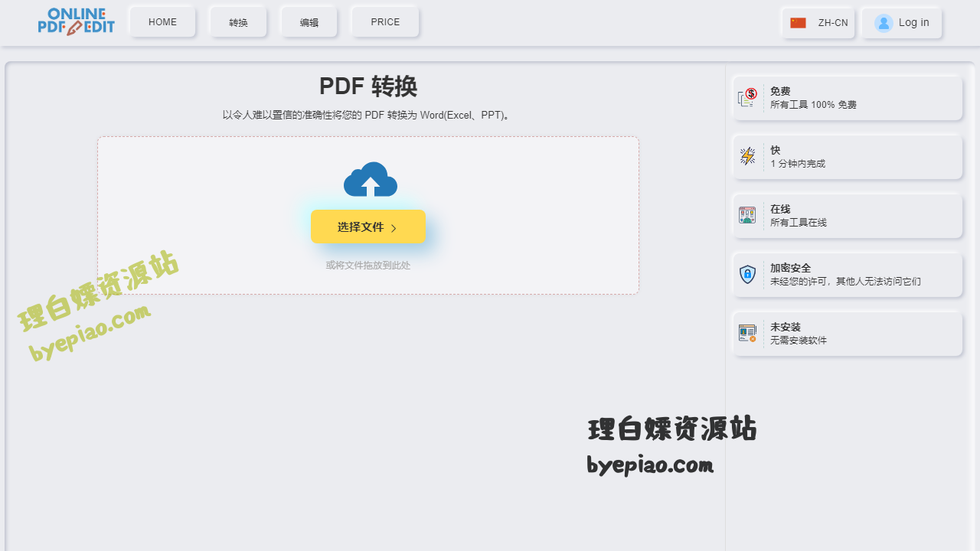
Task: Click the 或将文件拖放到此处 drop text
Action: 368,266
